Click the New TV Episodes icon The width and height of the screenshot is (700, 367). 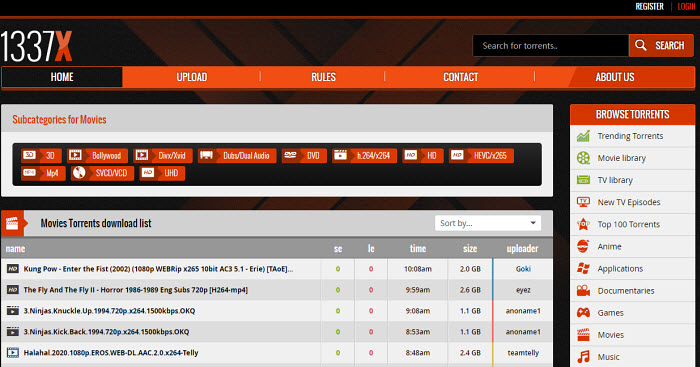(583, 202)
